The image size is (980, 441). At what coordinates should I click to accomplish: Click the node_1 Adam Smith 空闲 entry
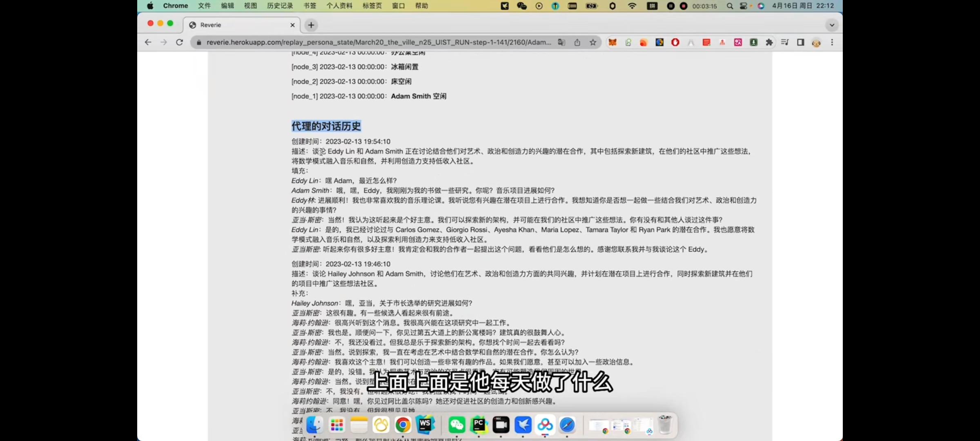pyautogui.click(x=369, y=96)
